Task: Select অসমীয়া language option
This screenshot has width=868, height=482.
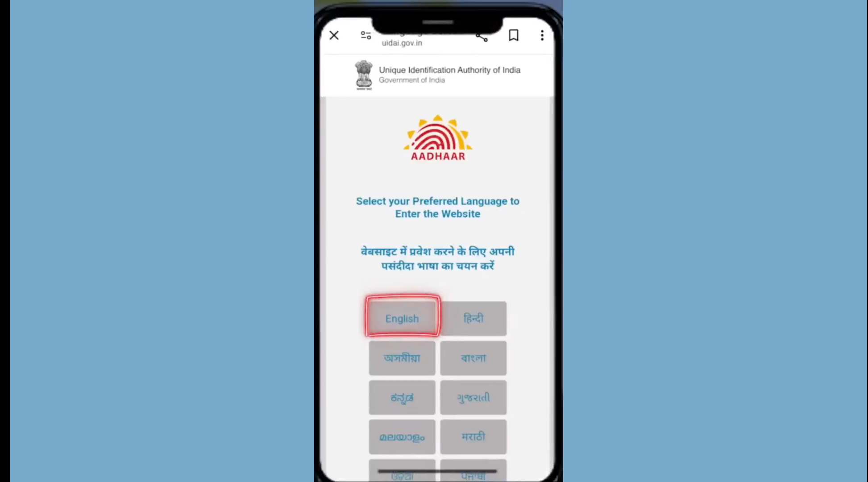Action: tap(401, 357)
